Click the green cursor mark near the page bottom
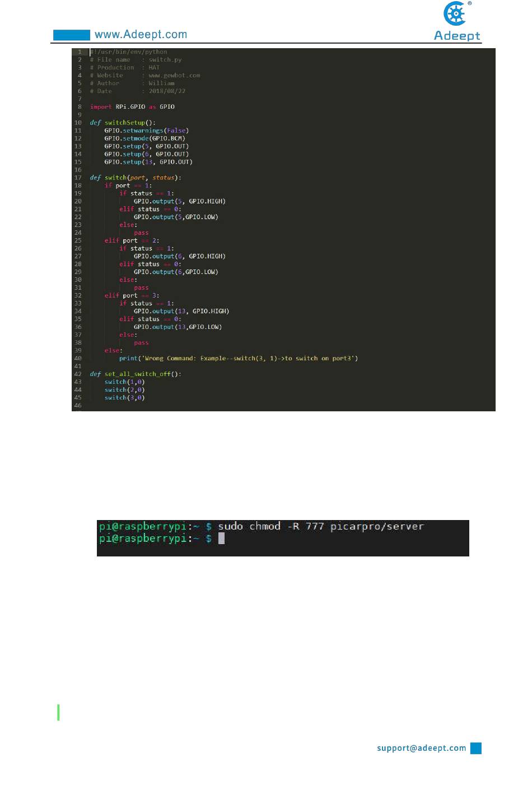Image resolution: width=532 pixels, height=789 pixels. pos(59,712)
